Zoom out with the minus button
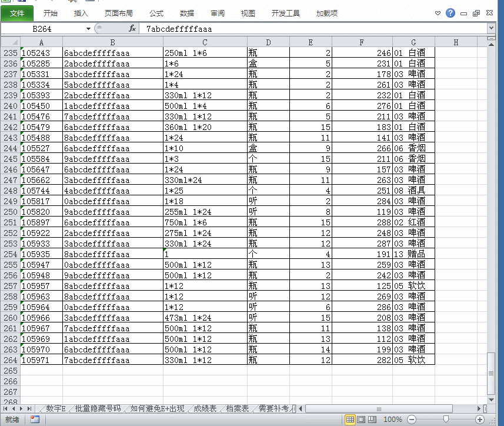 tap(412, 420)
